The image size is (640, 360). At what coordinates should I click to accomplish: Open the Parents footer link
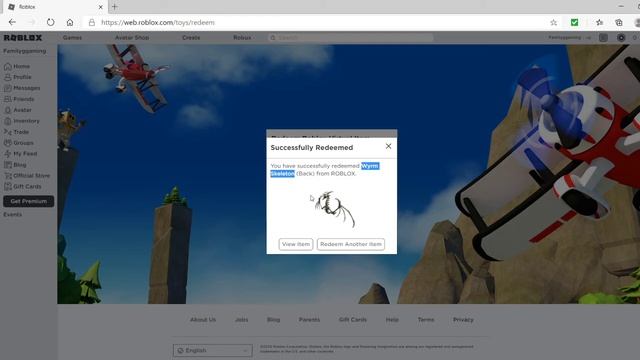pyautogui.click(x=309, y=320)
